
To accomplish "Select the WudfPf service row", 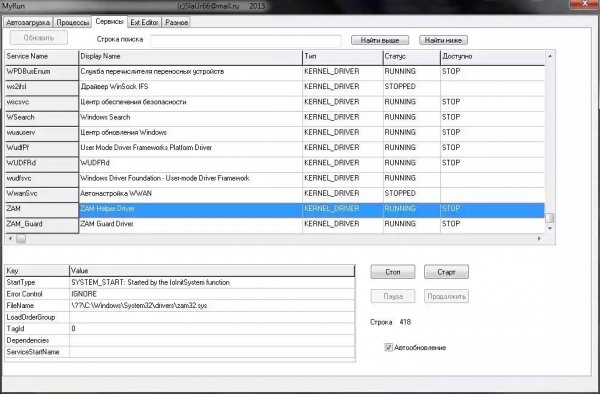I will 275,148.
